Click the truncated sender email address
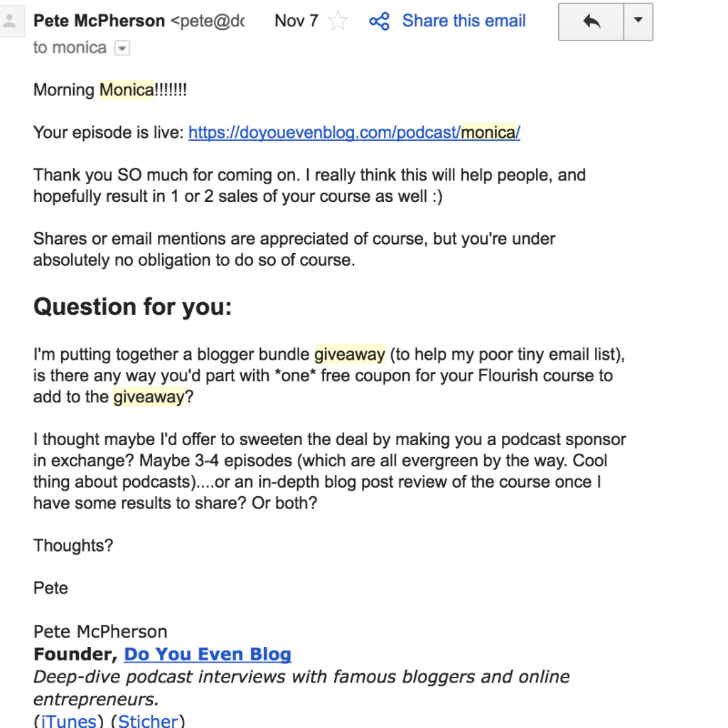The width and height of the screenshot is (728, 728). coord(208,21)
